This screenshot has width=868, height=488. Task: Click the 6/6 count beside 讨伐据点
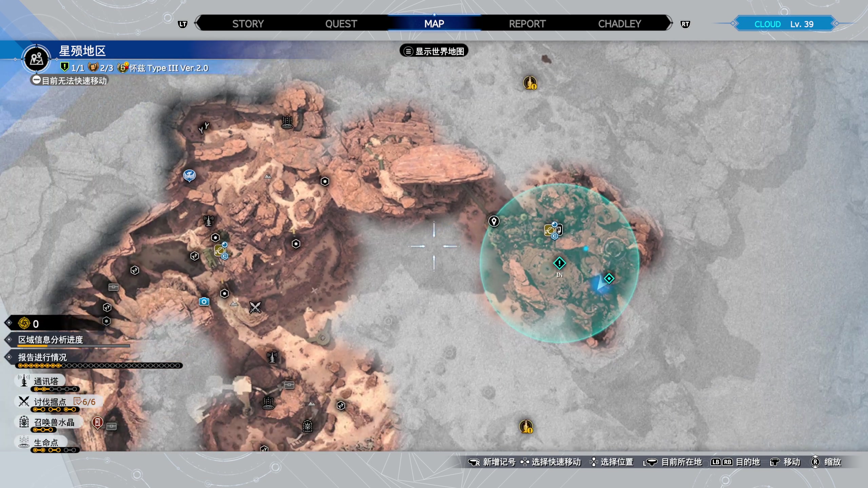[85, 402]
